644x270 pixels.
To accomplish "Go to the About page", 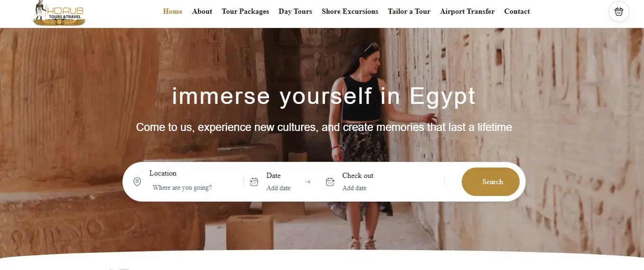I will [x=202, y=11].
